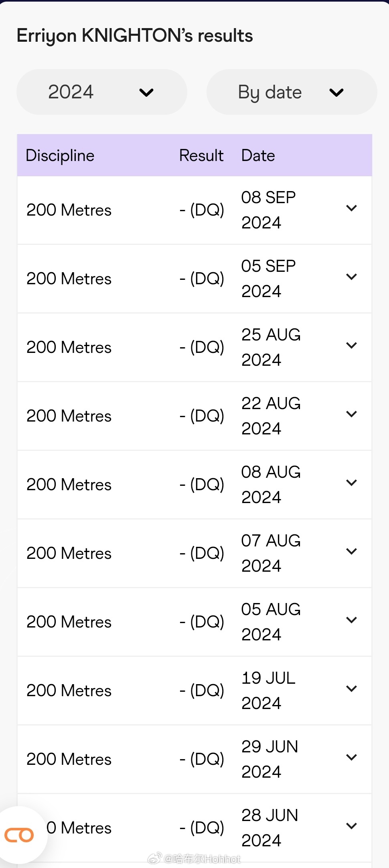Screen dimensions: 389x868
Task: Click the Discipline column header
Action: tap(60, 156)
